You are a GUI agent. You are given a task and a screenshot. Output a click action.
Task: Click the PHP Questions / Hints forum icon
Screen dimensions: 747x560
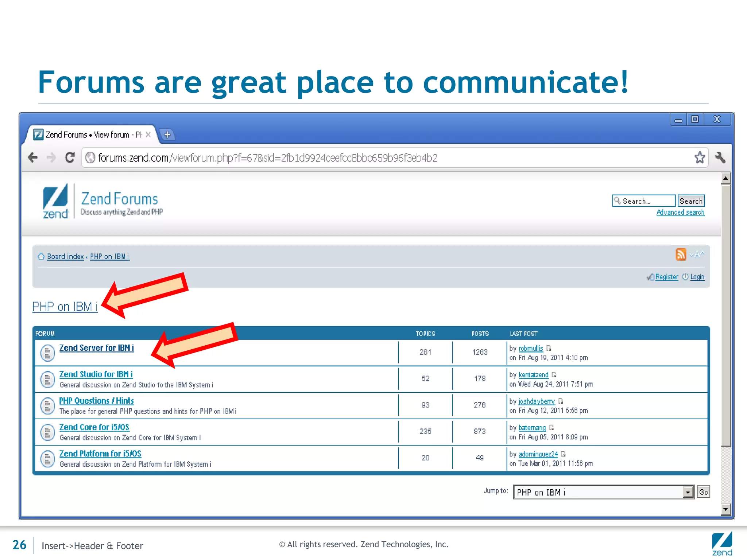47,406
